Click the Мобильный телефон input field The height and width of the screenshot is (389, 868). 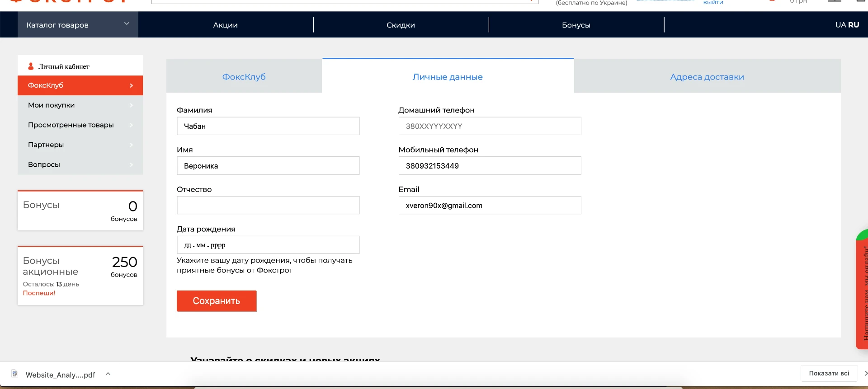coord(490,166)
